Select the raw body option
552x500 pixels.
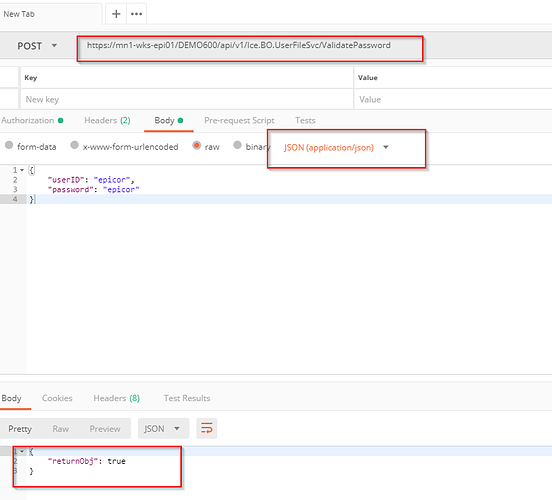point(206,146)
